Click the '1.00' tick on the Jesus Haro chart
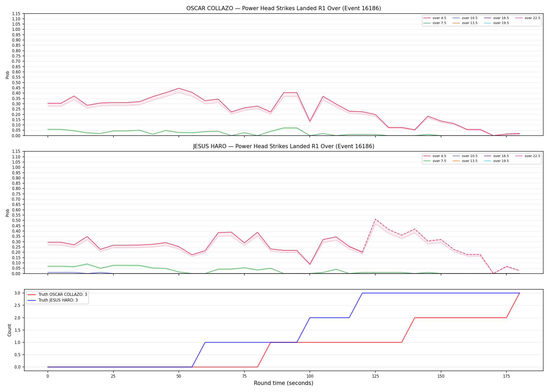Viewport: 549px width, 392px height. pos(16,168)
